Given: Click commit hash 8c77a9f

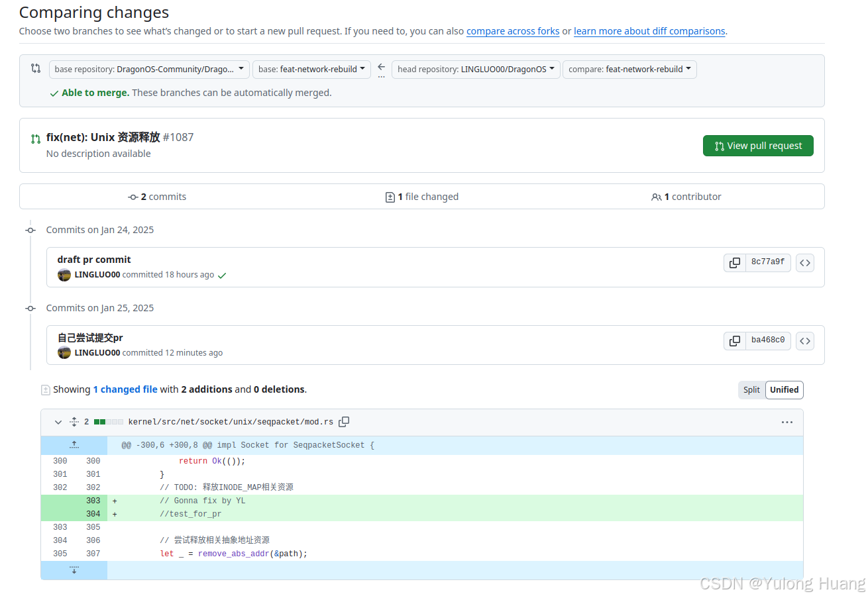Looking at the screenshot, I should [x=768, y=263].
